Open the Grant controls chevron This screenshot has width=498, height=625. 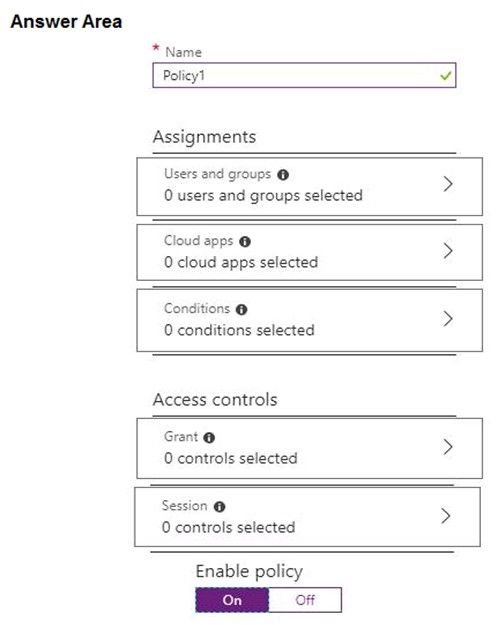448,447
